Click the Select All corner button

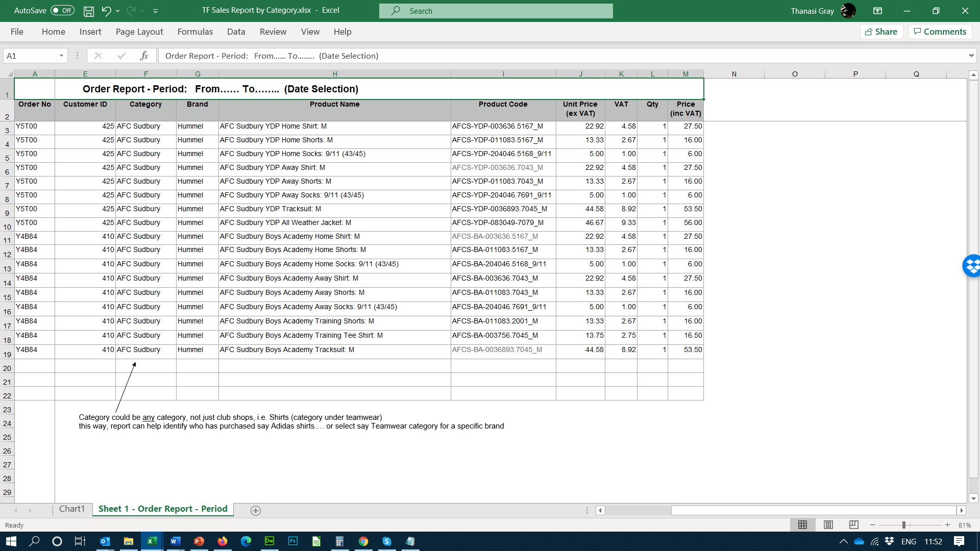[7, 74]
